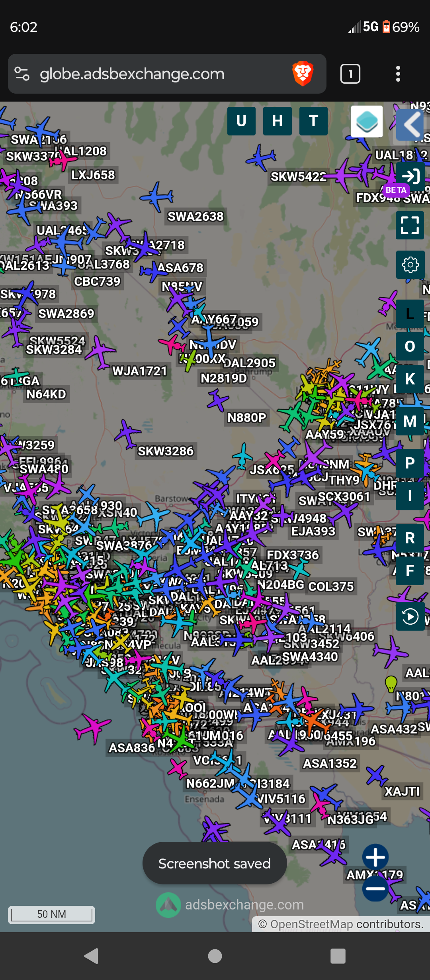The image size is (430, 980).
Task: Select flight label SKW5422
Action: [x=299, y=176]
